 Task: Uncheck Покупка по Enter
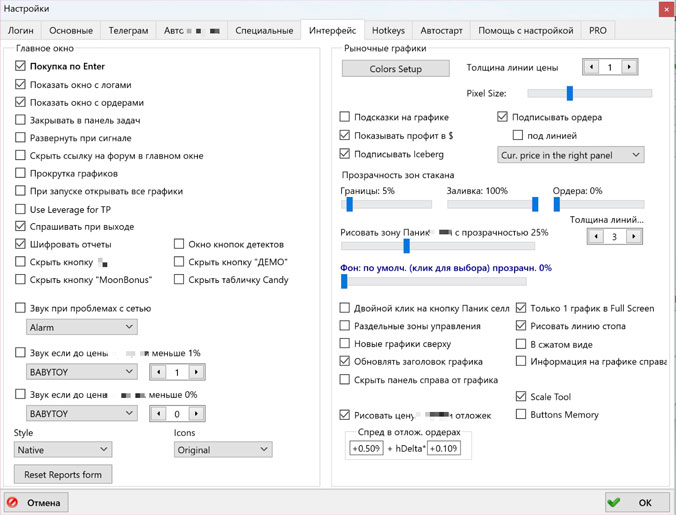(x=20, y=66)
